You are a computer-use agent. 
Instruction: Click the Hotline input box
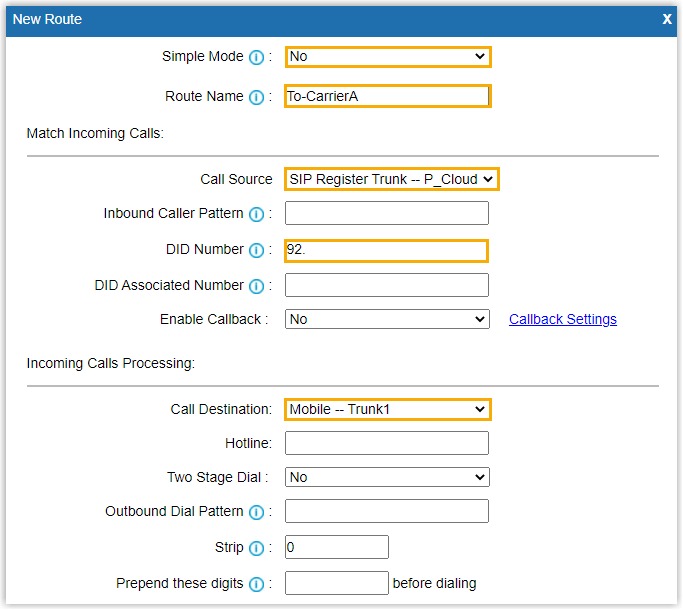click(x=387, y=443)
